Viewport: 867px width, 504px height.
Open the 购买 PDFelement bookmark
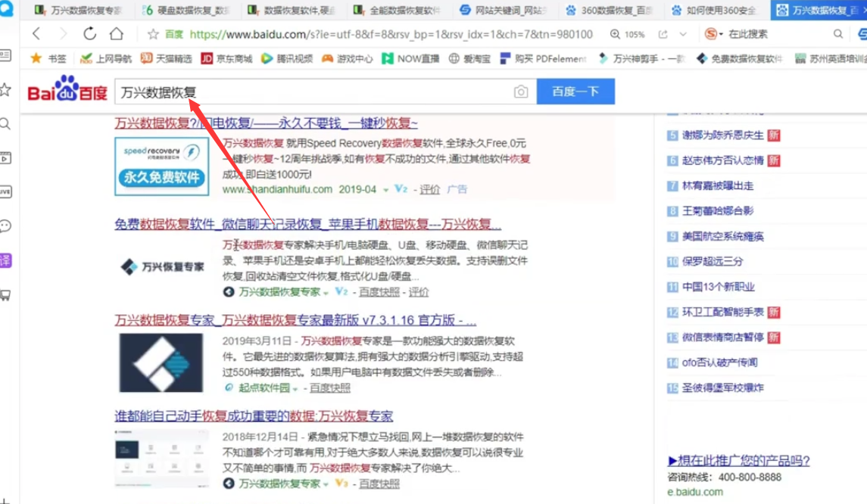click(543, 58)
